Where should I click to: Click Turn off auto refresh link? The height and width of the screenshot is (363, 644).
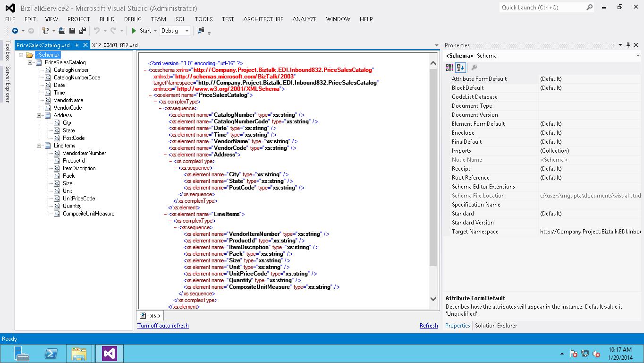pyautogui.click(x=163, y=326)
